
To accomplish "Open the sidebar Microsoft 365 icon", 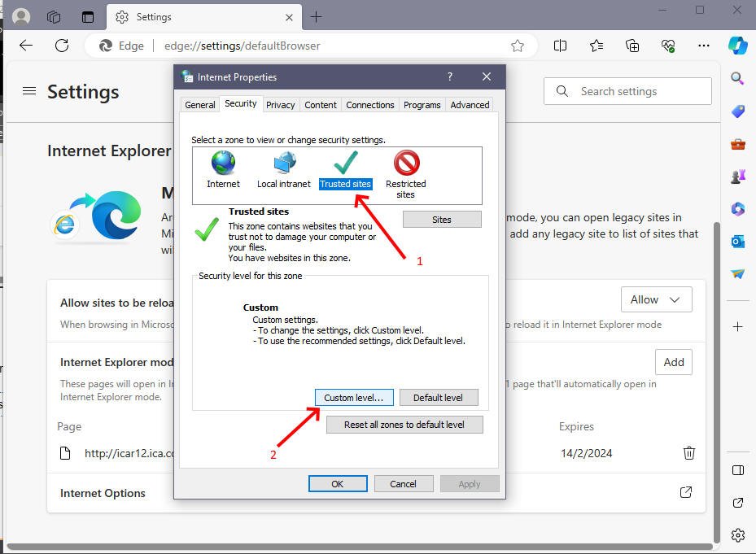I will [737, 209].
